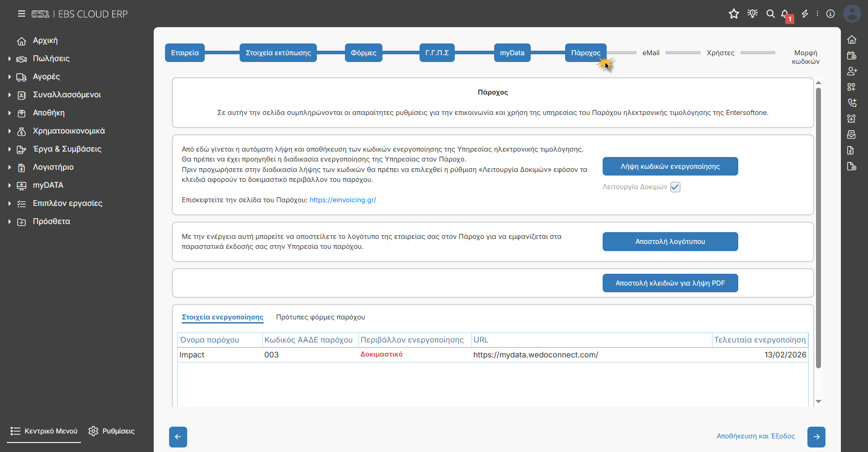Select the Impact provider row

tap(493, 355)
